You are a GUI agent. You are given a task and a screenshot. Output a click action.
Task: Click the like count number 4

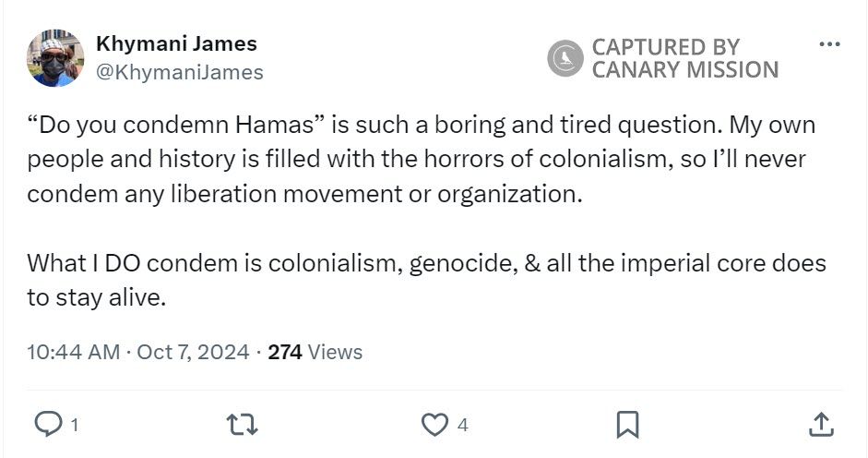click(x=463, y=425)
